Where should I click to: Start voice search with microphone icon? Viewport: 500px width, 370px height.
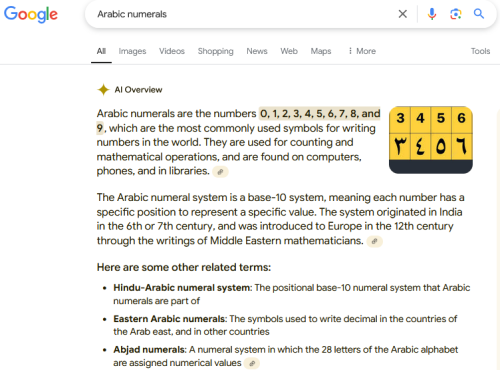point(432,14)
